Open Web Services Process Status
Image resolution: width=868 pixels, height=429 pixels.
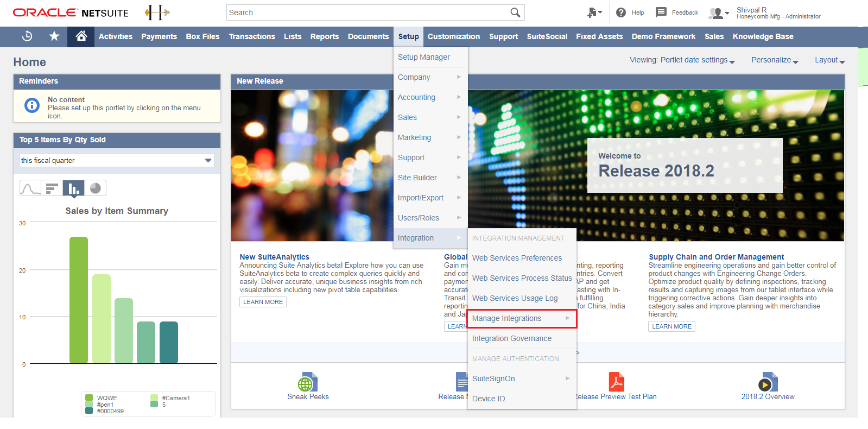(522, 278)
